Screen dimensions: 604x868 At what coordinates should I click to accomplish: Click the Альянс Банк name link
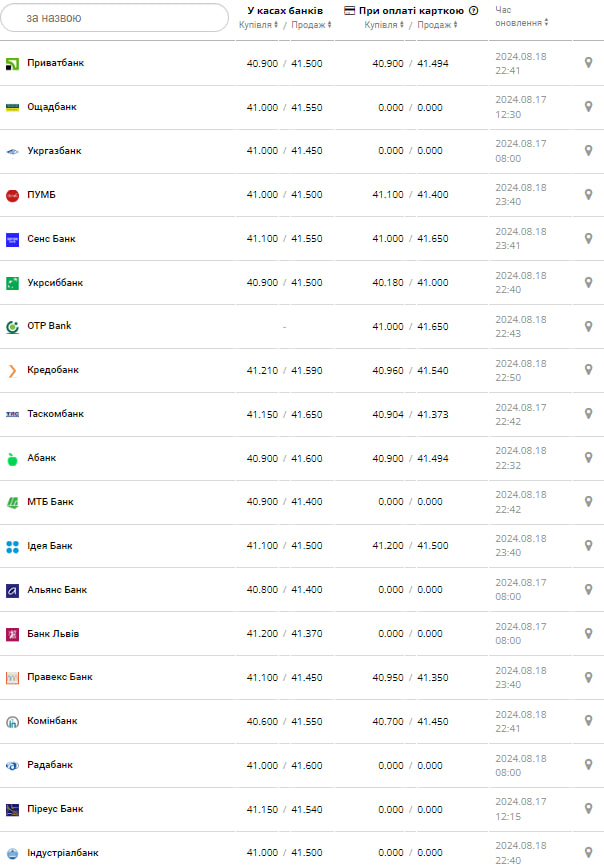click(57, 590)
